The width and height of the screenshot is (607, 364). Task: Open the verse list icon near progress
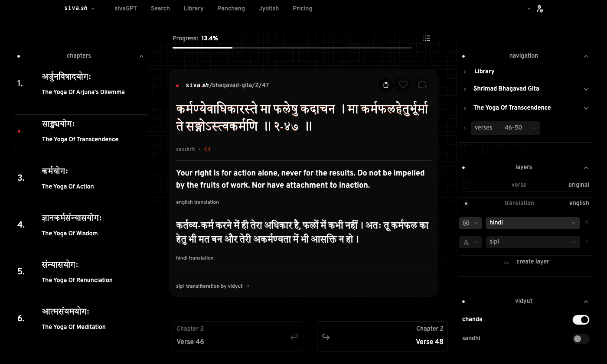coord(427,38)
